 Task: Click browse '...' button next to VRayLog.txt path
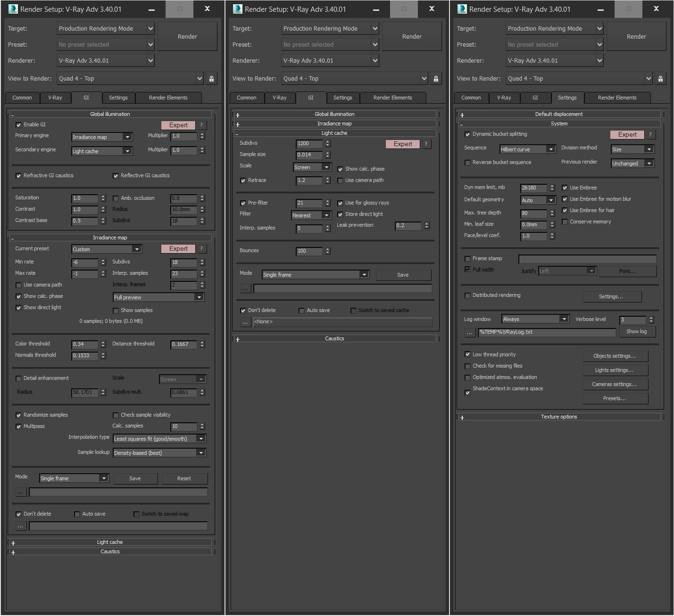point(470,332)
